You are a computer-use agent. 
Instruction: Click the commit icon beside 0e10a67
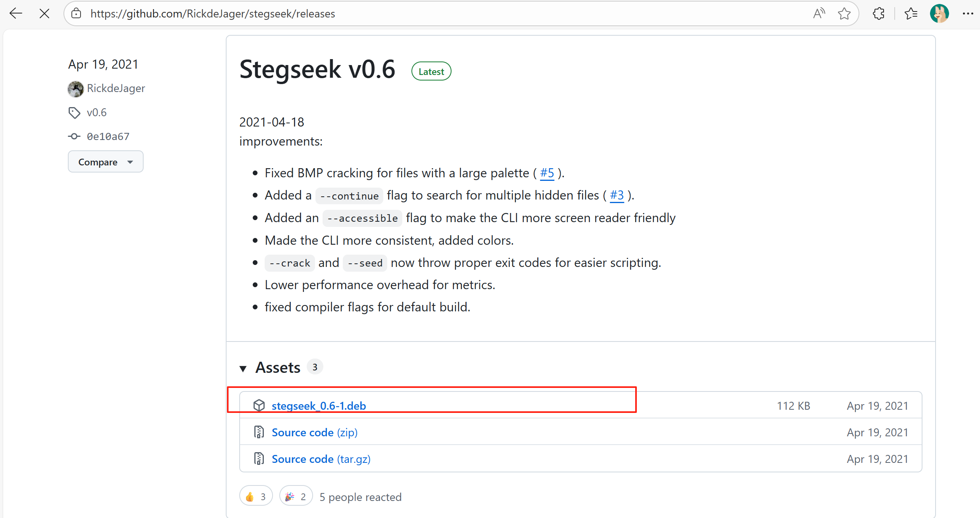click(74, 136)
